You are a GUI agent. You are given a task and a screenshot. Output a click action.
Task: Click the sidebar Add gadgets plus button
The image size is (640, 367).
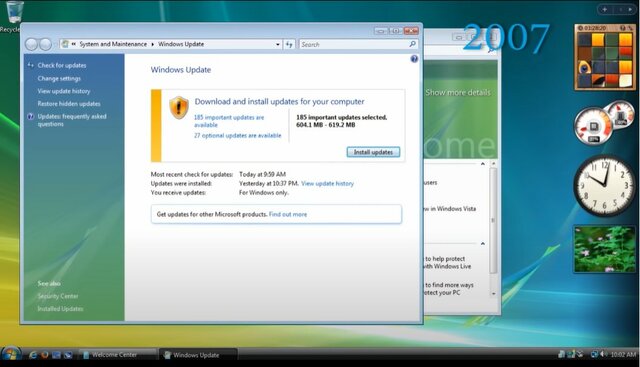(604, 9)
